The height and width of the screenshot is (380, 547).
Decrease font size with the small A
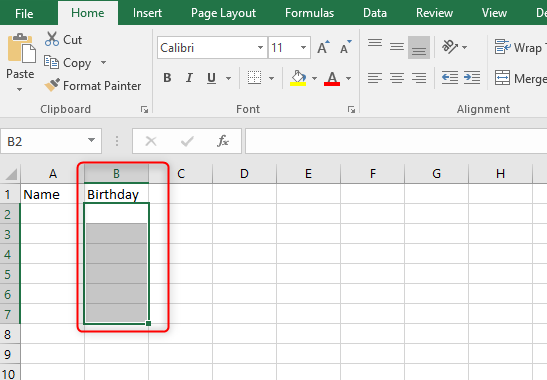pyautogui.click(x=346, y=47)
